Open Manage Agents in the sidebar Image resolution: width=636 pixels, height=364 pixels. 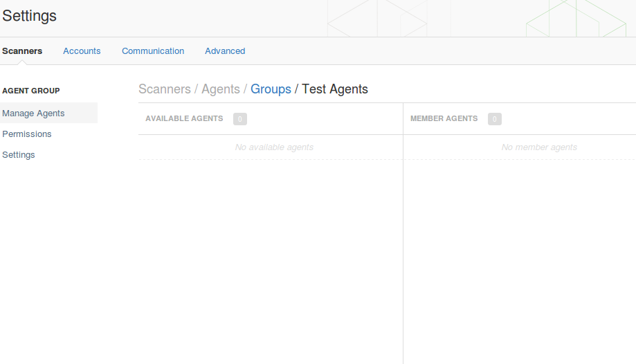[48, 113]
